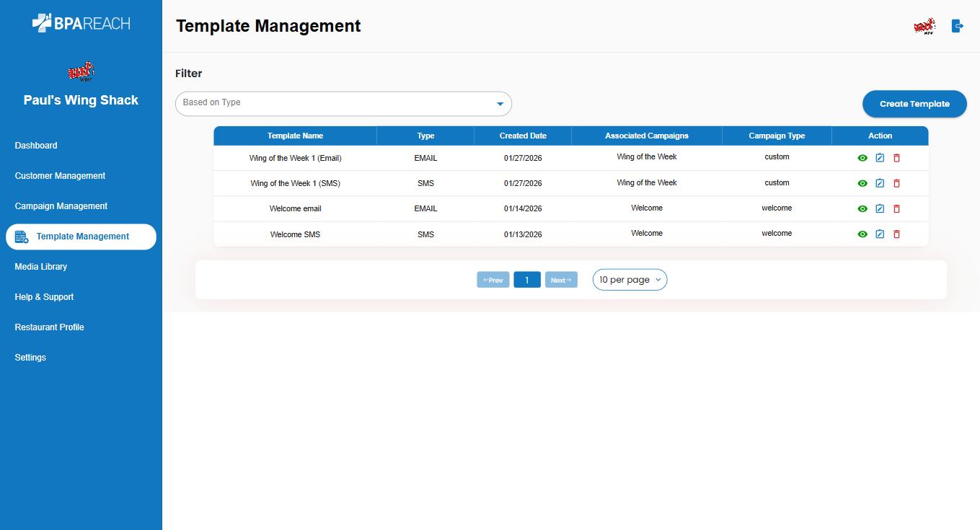The image size is (980, 530).
Task: Edit the Welcome email template
Action: click(x=880, y=208)
